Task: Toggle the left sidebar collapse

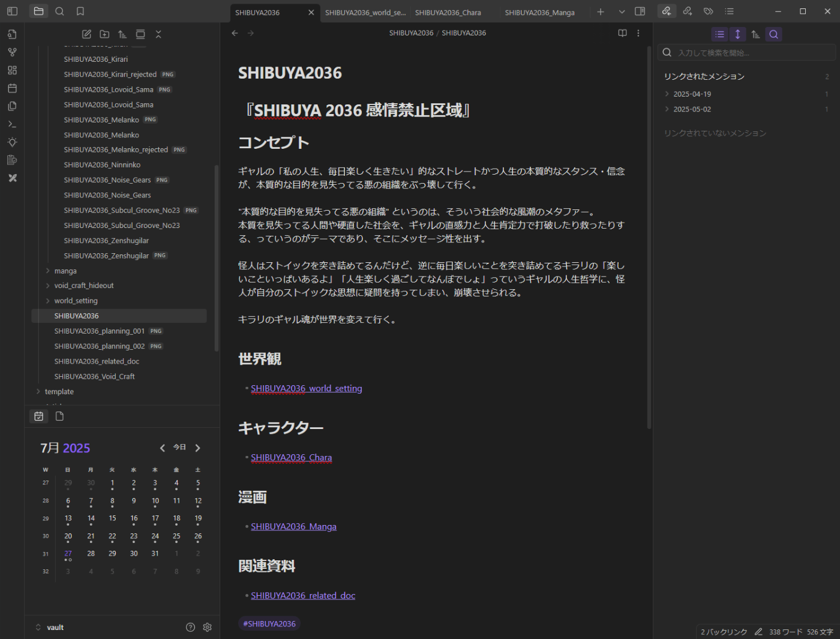Action: coord(12,11)
